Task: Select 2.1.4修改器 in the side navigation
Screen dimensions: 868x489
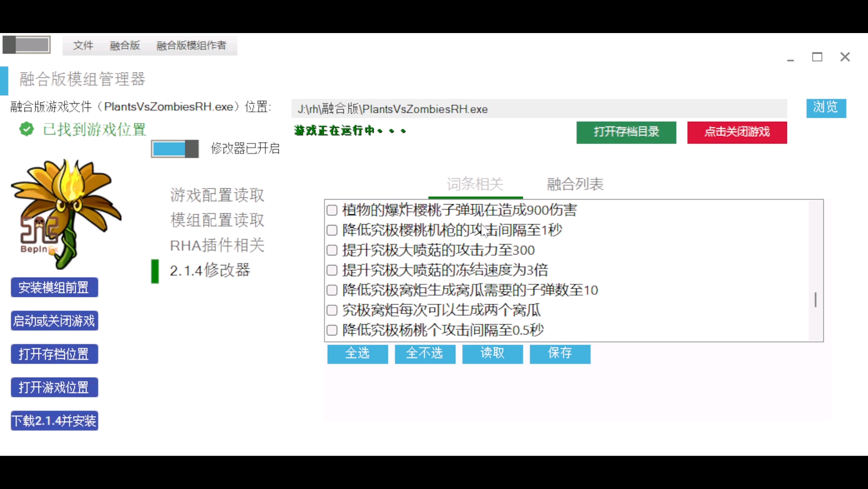Action: (210, 270)
